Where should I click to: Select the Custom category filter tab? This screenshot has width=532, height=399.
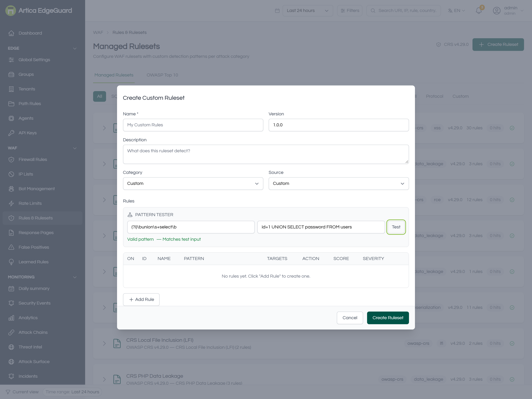[x=460, y=96]
